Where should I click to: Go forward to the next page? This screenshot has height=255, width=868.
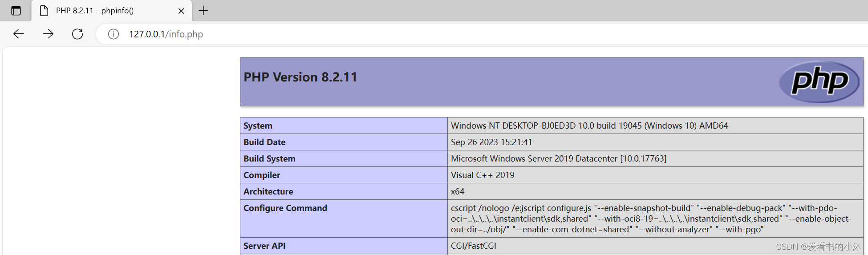[x=48, y=34]
